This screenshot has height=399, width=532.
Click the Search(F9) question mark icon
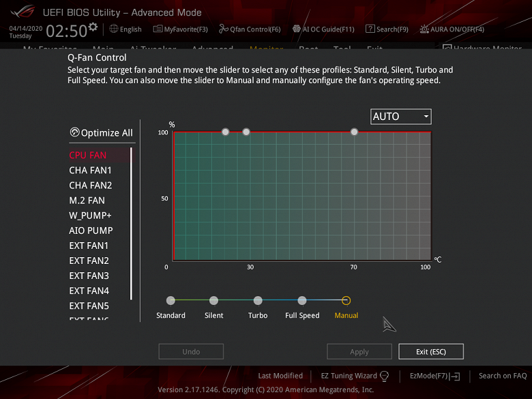[370, 29]
